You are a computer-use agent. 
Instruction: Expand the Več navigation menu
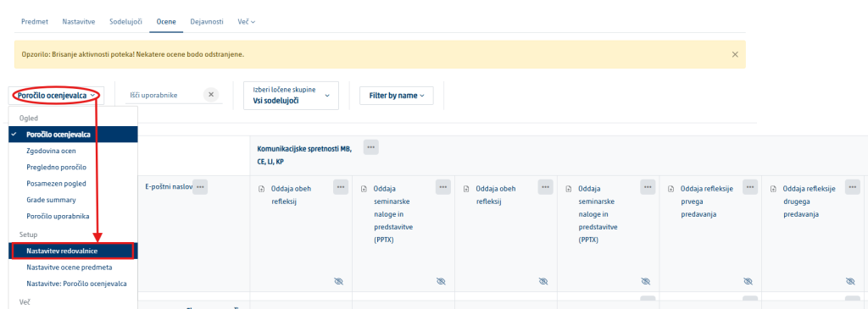[247, 21]
